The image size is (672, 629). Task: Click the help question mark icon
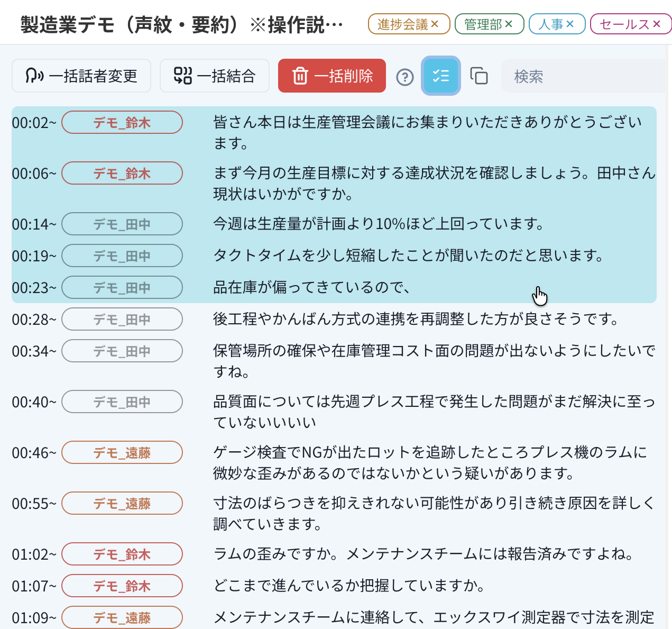pos(405,77)
